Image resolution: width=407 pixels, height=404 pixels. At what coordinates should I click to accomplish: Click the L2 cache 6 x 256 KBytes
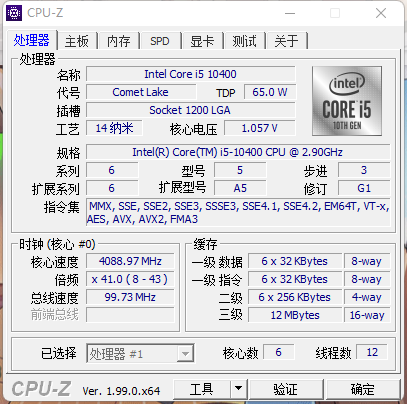click(295, 297)
